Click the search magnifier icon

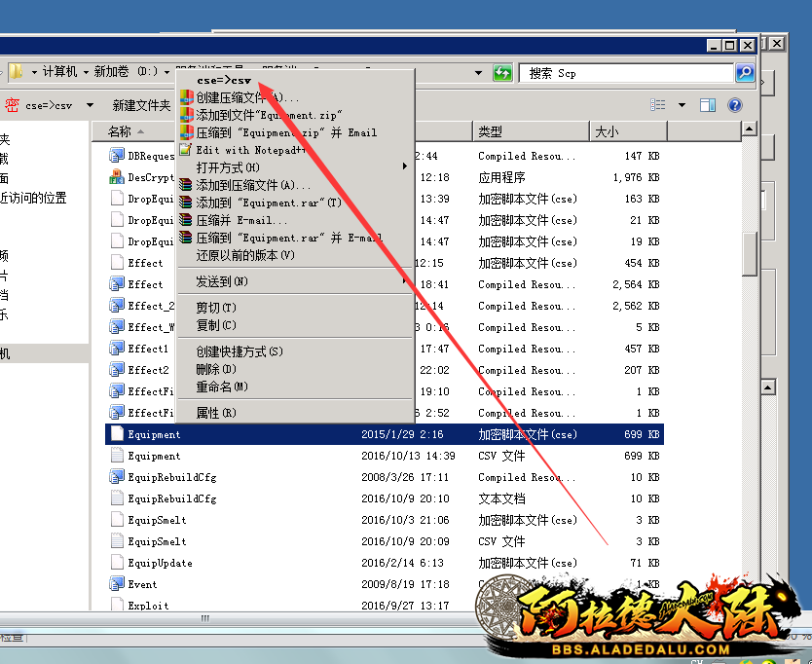tap(744, 73)
